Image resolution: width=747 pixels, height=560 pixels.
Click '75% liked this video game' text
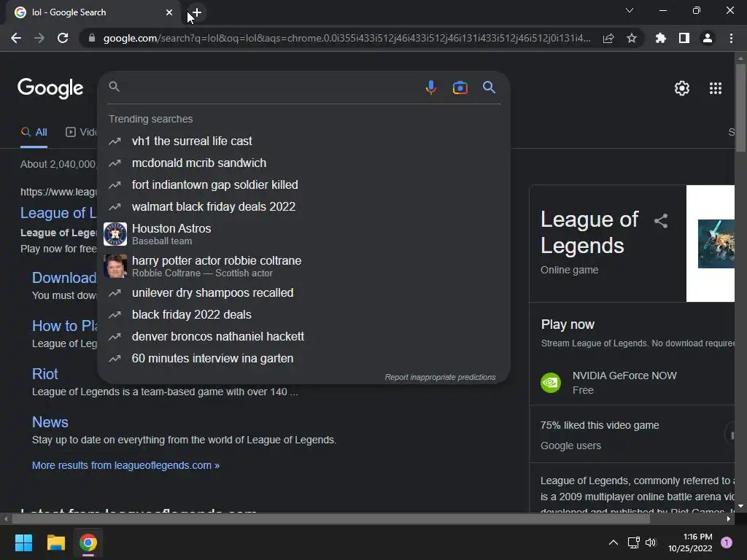[600, 425]
